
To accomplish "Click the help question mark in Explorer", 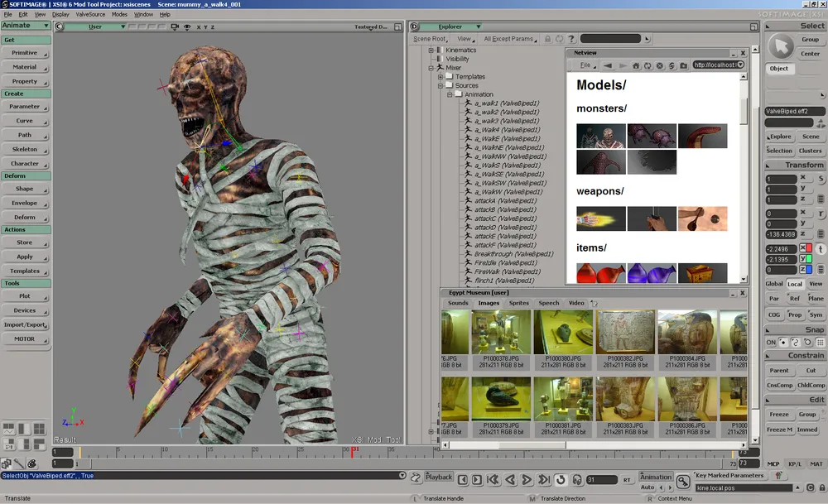I will [x=572, y=39].
